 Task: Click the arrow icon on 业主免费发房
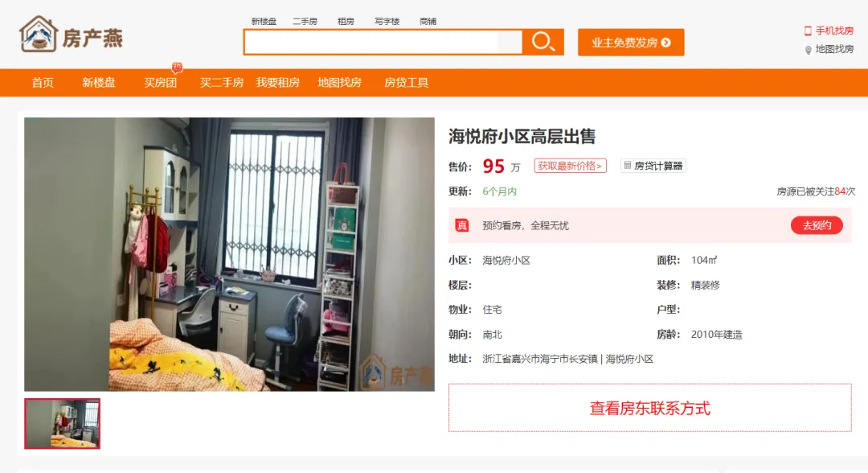point(666,43)
